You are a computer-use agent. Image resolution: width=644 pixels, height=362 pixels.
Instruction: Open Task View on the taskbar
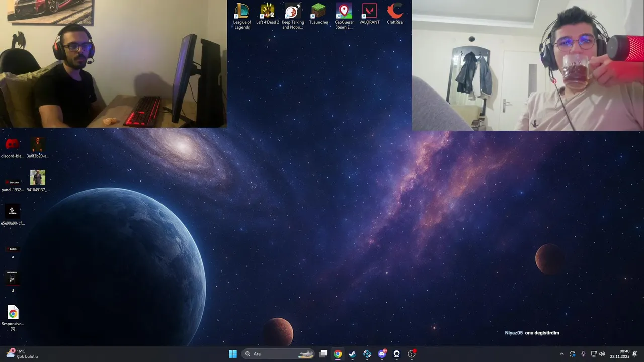pyautogui.click(x=324, y=354)
